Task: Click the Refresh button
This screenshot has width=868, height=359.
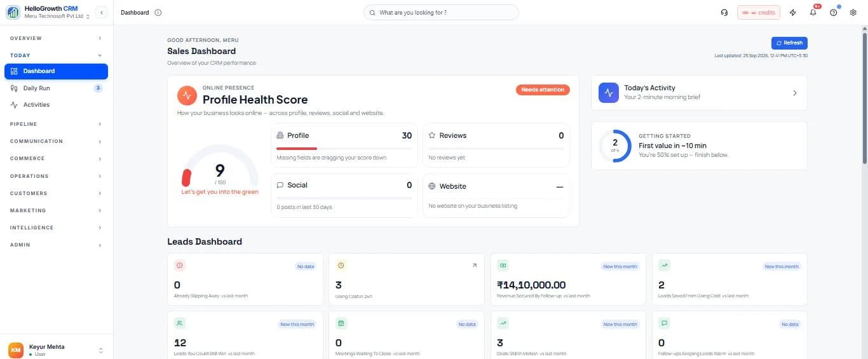Action: (789, 43)
